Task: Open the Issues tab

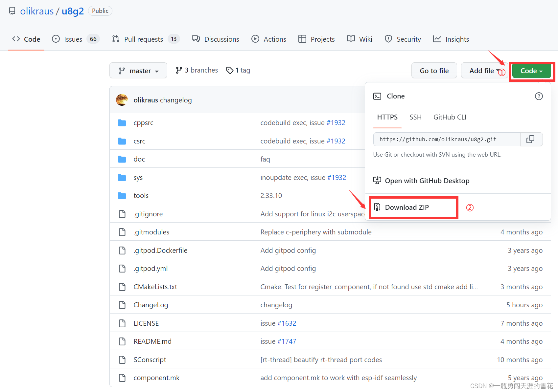Action: coord(76,39)
